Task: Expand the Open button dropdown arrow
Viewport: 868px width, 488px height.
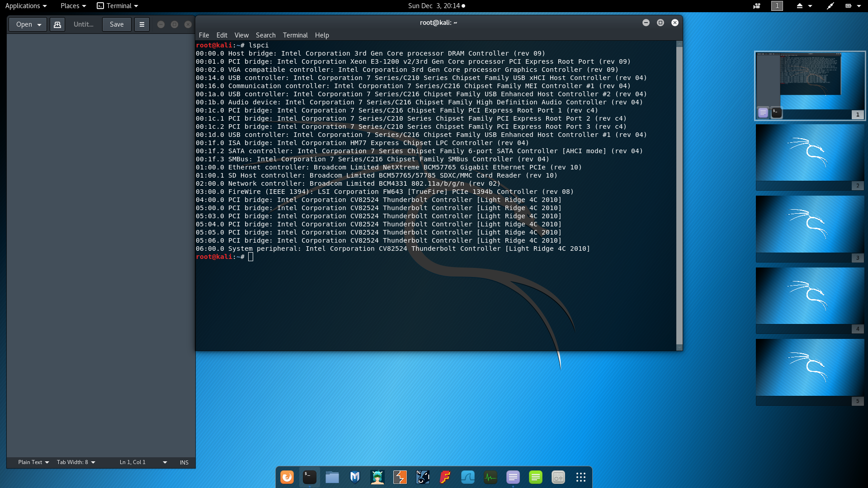Action: coord(40,24)
